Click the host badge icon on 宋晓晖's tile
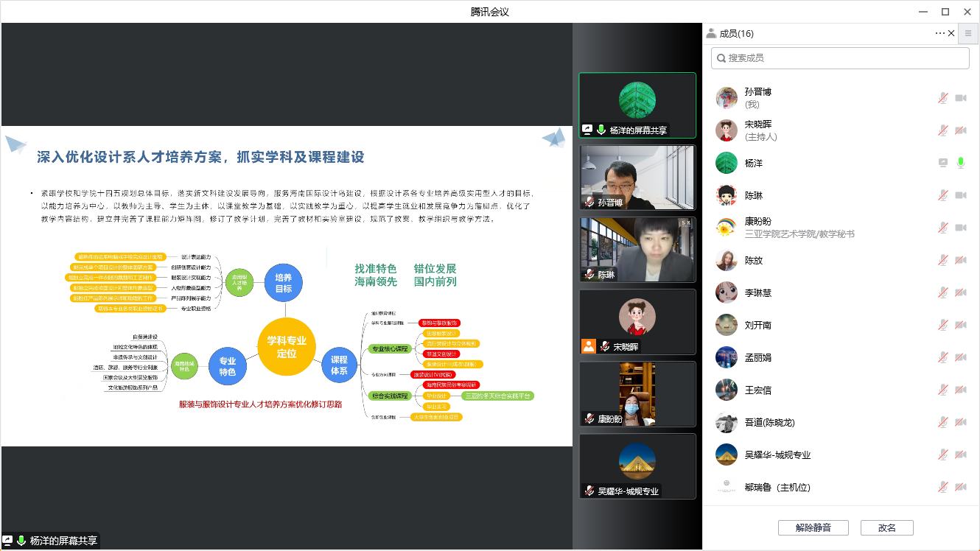Screen dimensions: 980x551 [x=588, y=345]
